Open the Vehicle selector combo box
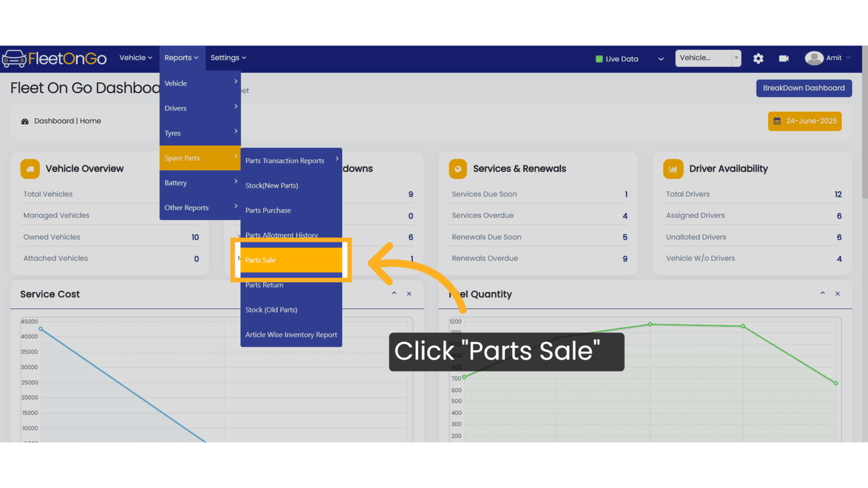Image resolution: width=868 pixels, height=488 pixels. point(708,58)
